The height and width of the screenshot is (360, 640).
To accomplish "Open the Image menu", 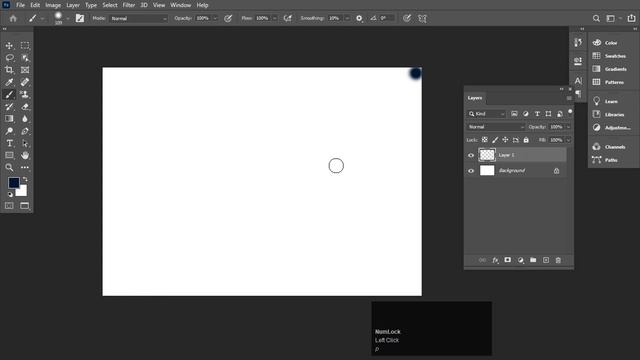I will pyautogui.click(x=53, y=5).
